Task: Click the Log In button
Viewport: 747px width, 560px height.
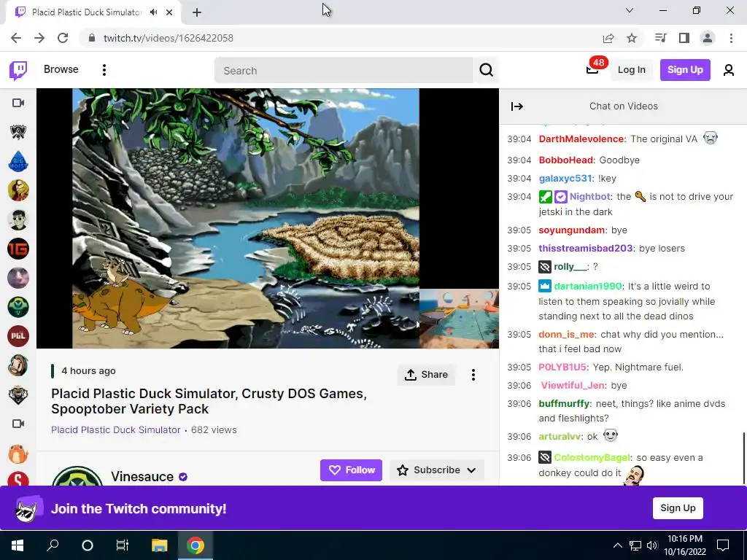Action: [x=631, y=70]
